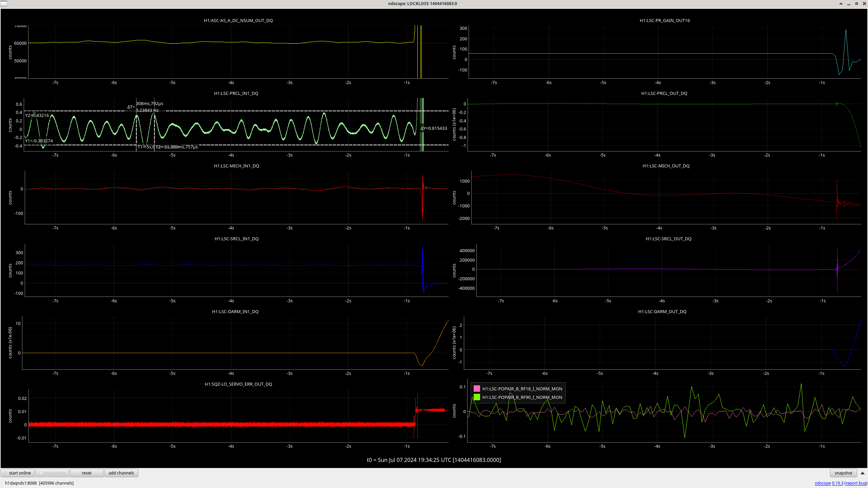Click the H1:SQZ-LO_SERVO_ERR_OUT_DQ plot title
Screen dimensions: 868x488
point(238,384)
